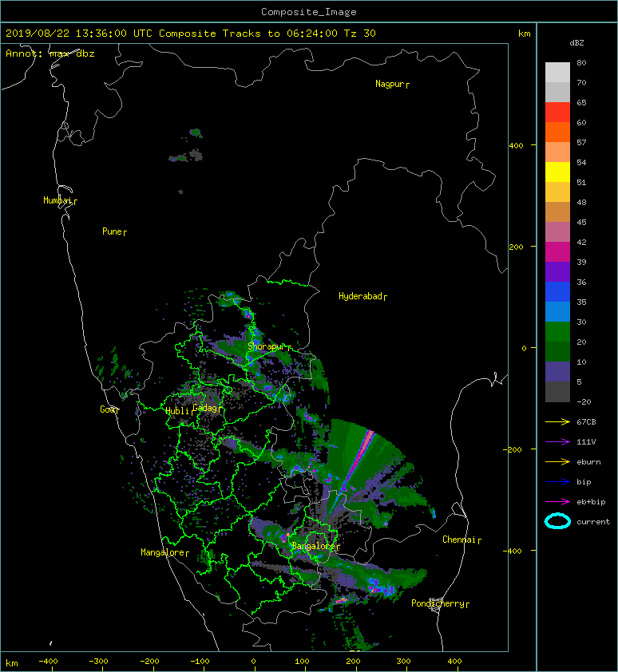This screenshot has width=618, height=672.
Task: Click the Mumbai city label
Action: tap(57, 200)
